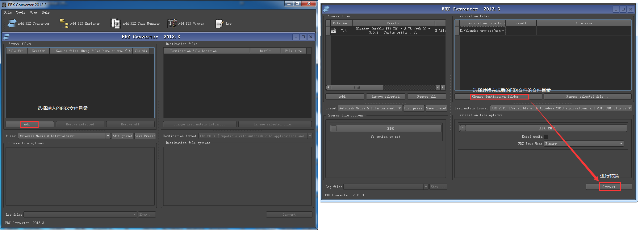Click Destination File Location header in left window

point(207,51)
